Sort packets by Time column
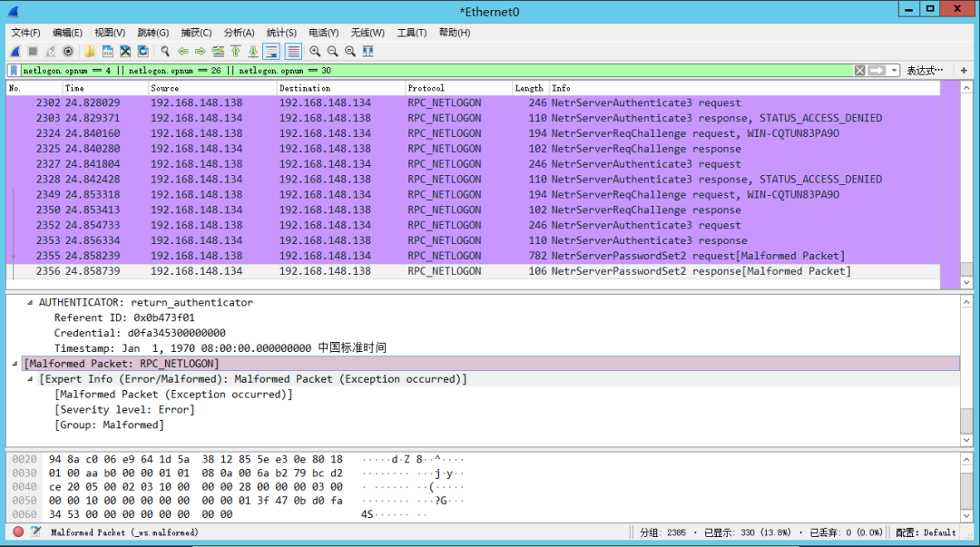Screen dimensions: 980x547 105,88
